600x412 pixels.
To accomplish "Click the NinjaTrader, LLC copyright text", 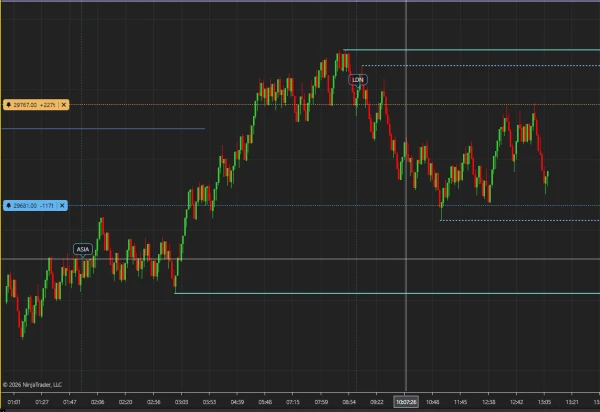I will click(32, 385).
